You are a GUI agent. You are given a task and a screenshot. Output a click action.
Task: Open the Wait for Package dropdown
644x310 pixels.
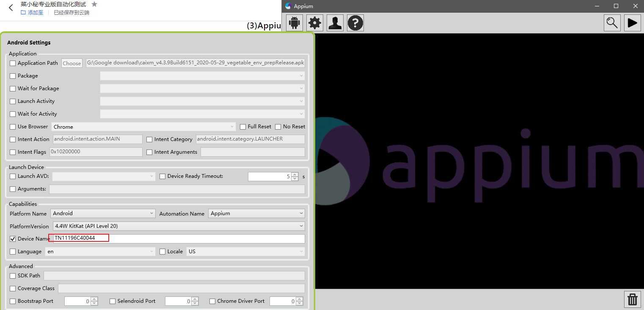pyautogui.click(x=202, y=89)
